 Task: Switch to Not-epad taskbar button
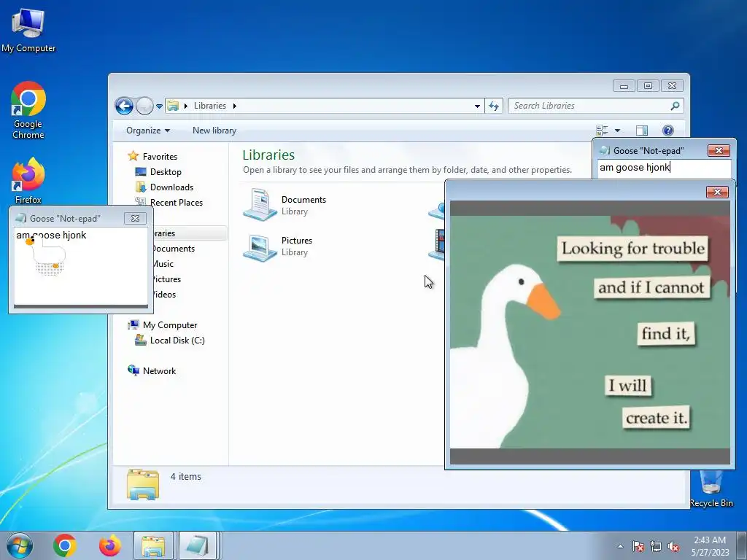198,545
